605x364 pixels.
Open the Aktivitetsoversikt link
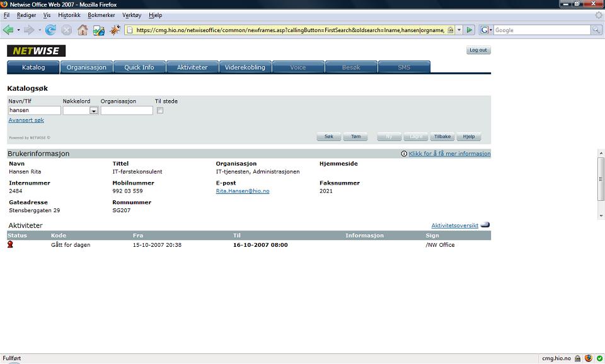point(455,225)
